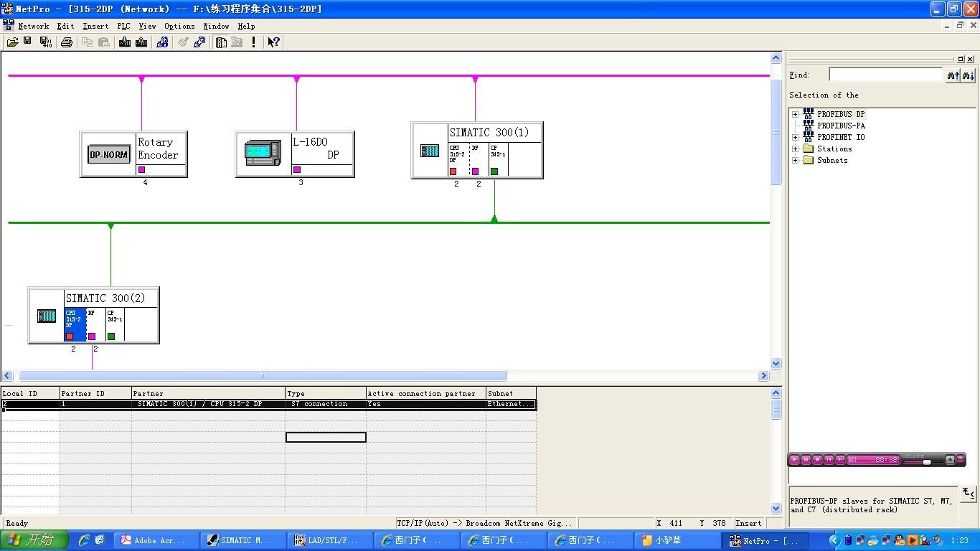The width and height of the screenshot is (980, 551).
Task: Save the network configuration
Action: [x=27, y=42]
